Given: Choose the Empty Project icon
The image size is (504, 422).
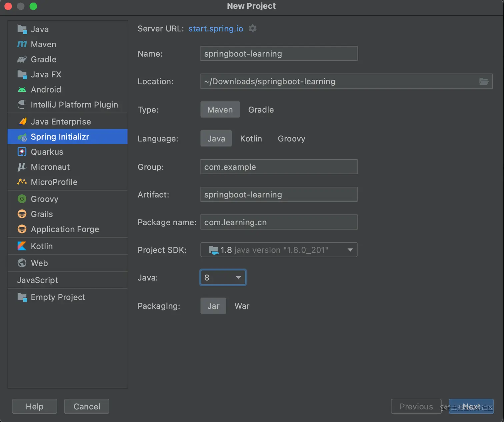Looking at the screenshot, I should pyautogui.click(x=22, y=297).
